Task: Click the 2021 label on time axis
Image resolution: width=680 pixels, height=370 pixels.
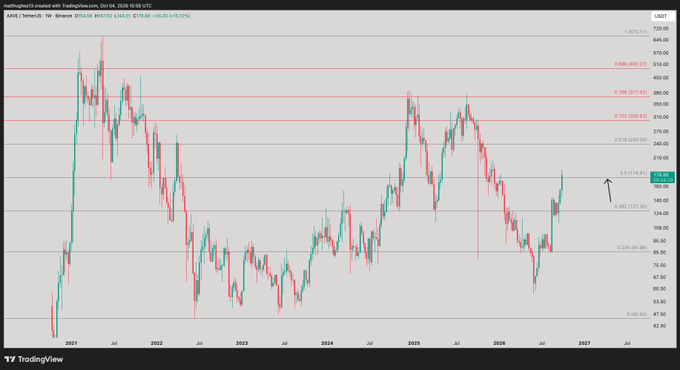Action: [x=71, y=343]
